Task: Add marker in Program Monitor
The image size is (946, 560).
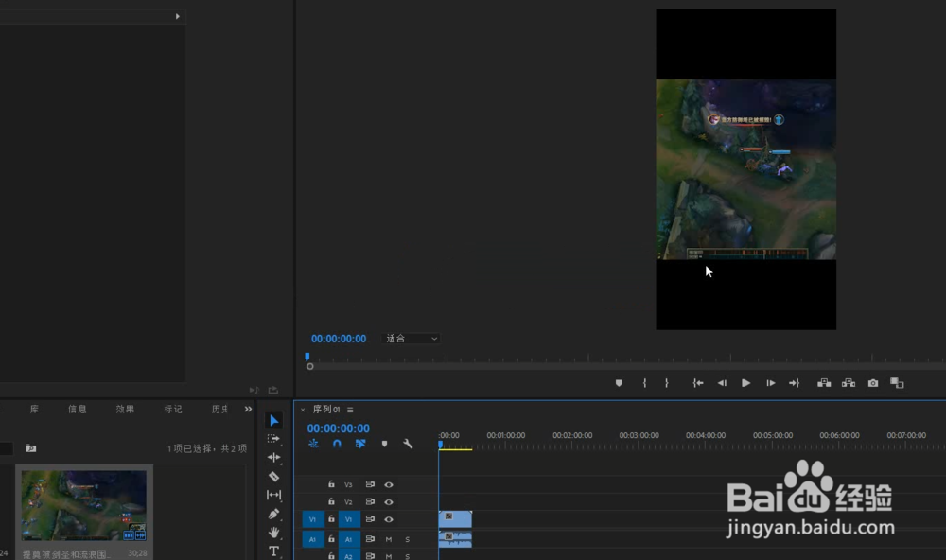Action: 619,383
